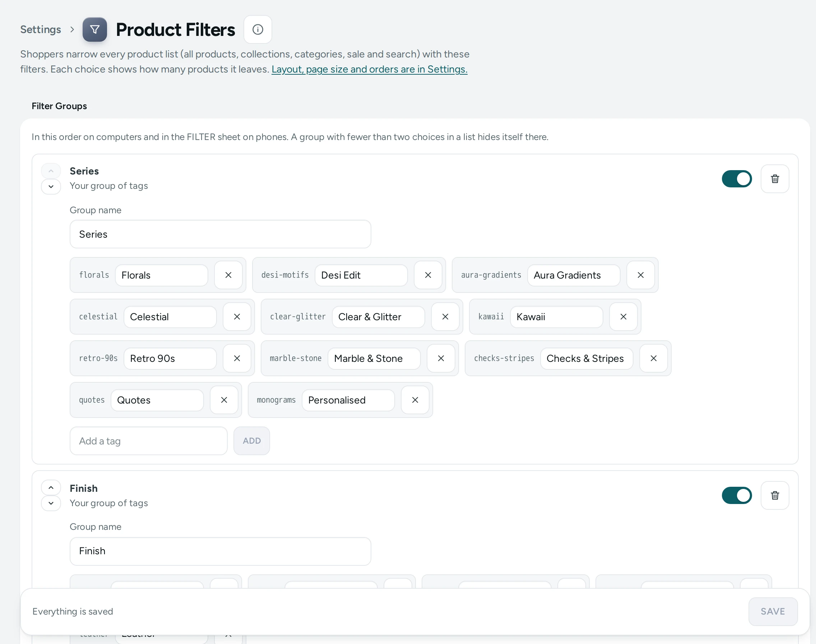Edit the Clear & Glitter label field
The height and width of the screenshot is (644, 816).
pyautogui.click(x=379, y=317)
